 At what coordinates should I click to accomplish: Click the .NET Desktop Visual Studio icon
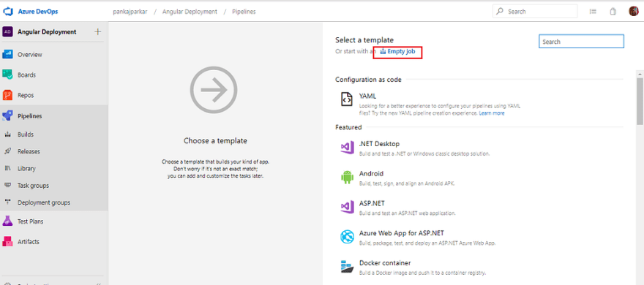347,147
